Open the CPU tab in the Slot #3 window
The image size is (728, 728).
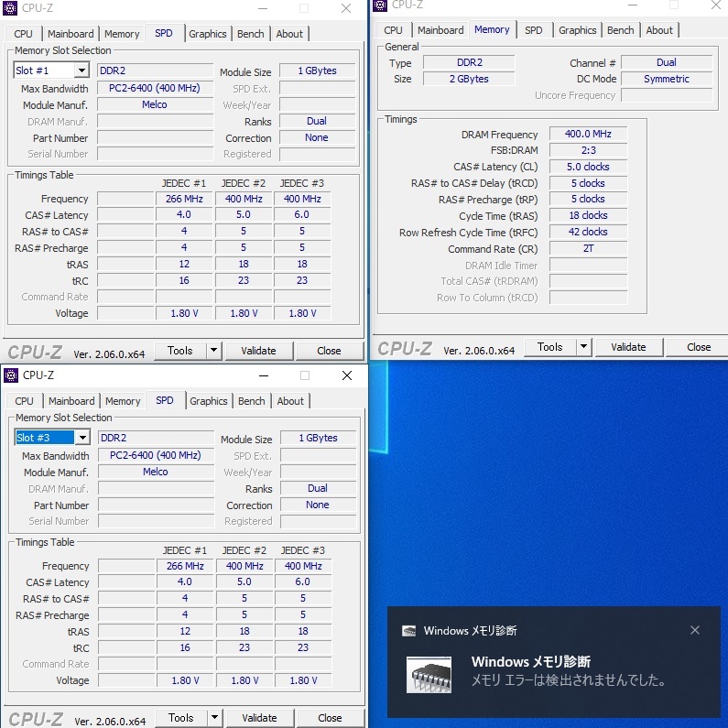pos(24,401)
